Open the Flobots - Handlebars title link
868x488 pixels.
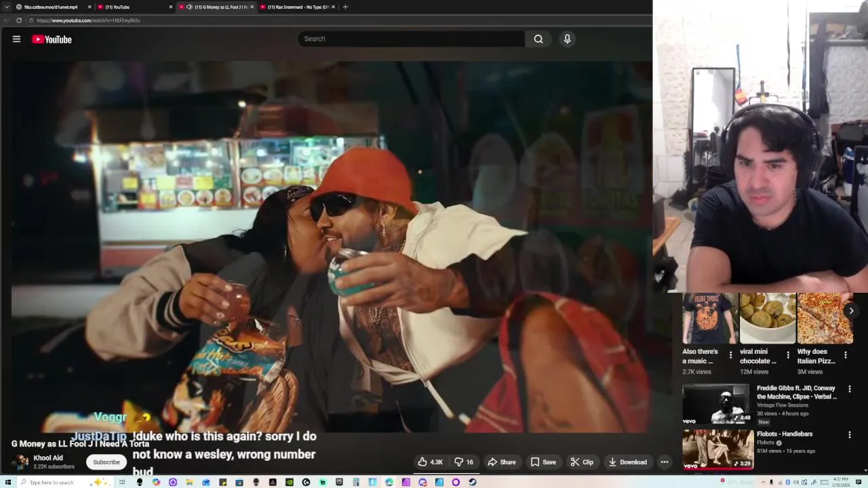click(x=785, y=434)
